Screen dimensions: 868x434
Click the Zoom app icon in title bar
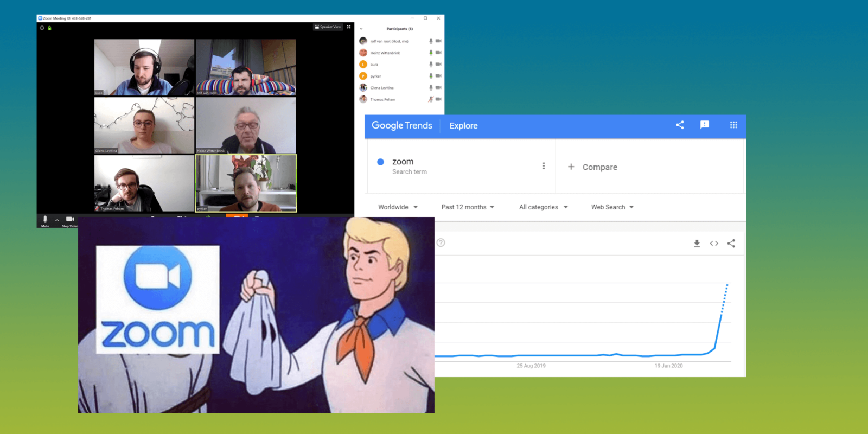tap(40, 18)
